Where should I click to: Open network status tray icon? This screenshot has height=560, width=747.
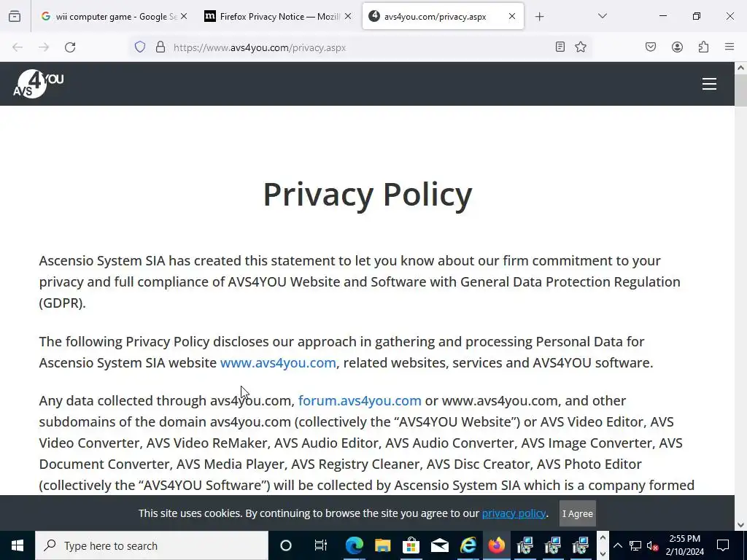pyautogui.click(x=635, y=545)
